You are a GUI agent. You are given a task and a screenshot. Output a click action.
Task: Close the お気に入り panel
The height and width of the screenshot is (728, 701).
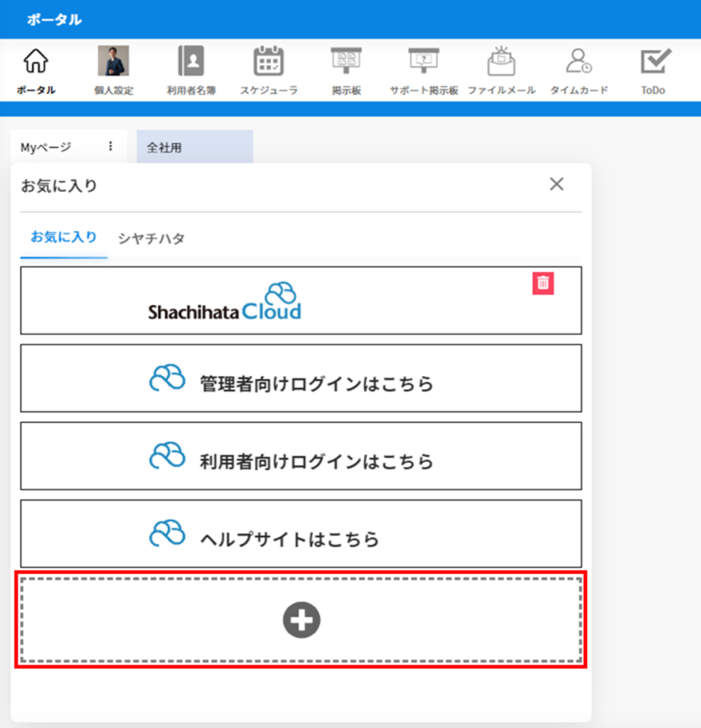point(557,184)
